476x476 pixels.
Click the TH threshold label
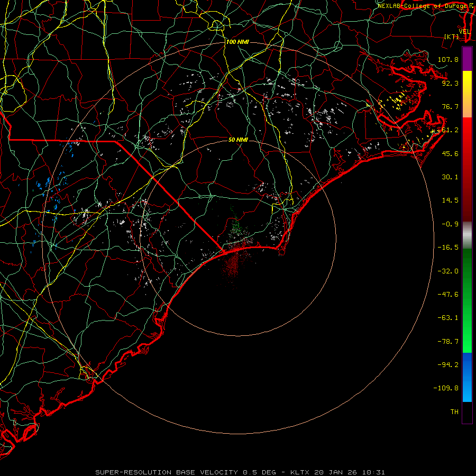[x=454, y=412]
